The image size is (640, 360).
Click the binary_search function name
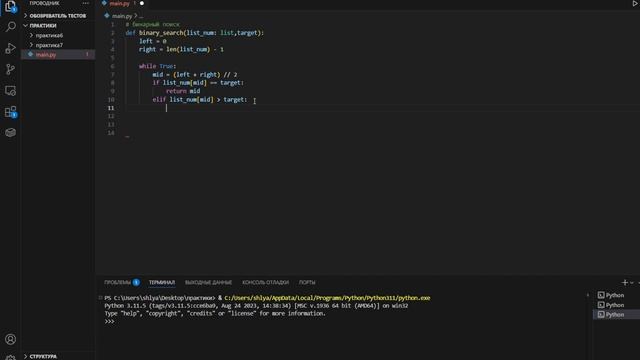pyautogui.click(x=161, y=33)
